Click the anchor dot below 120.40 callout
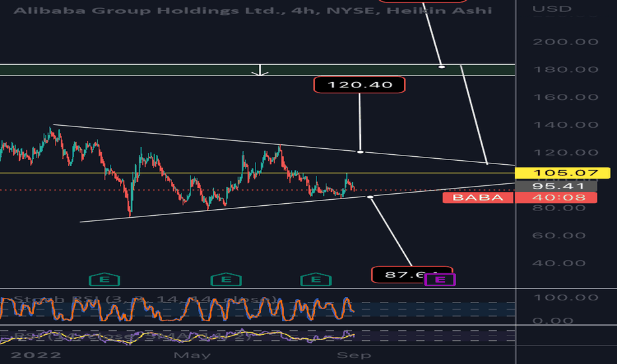 tap(360, 152)
